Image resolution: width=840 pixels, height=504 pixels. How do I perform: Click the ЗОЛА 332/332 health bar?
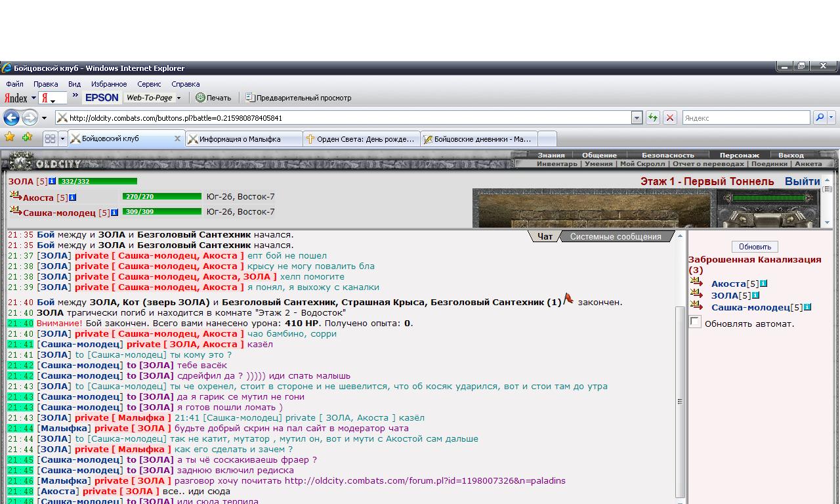98,181
